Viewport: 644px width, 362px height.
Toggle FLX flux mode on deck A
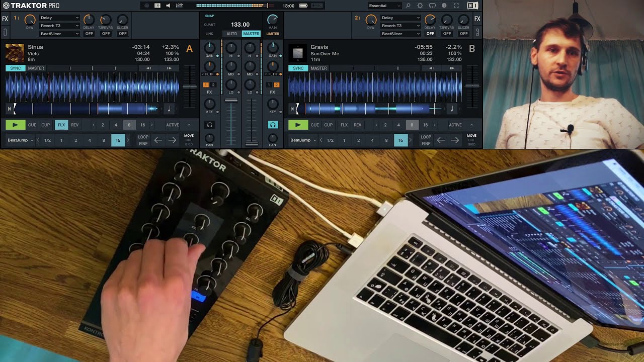pos(61,125)
